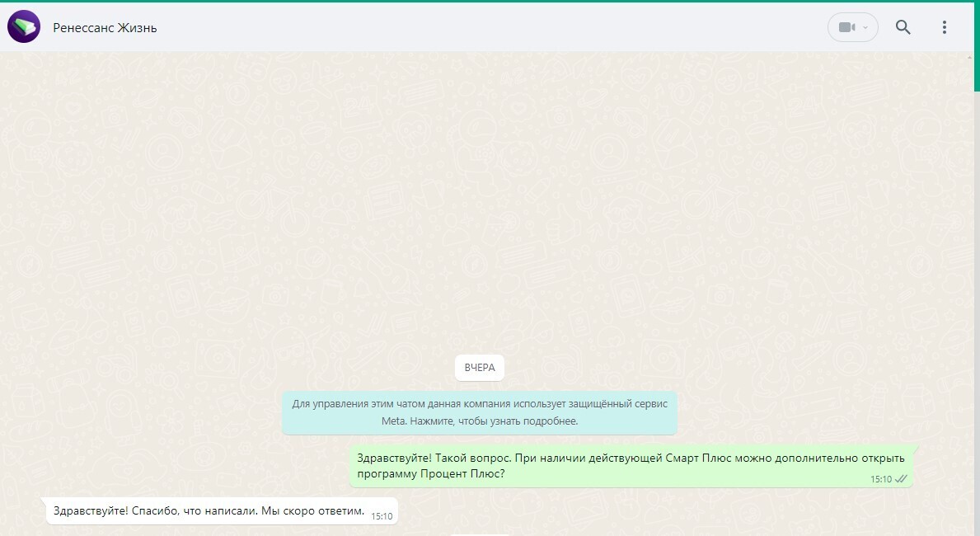980x536 pixels.
Task: Click the empty chat wallpaper area
Action: click(478, 206)
